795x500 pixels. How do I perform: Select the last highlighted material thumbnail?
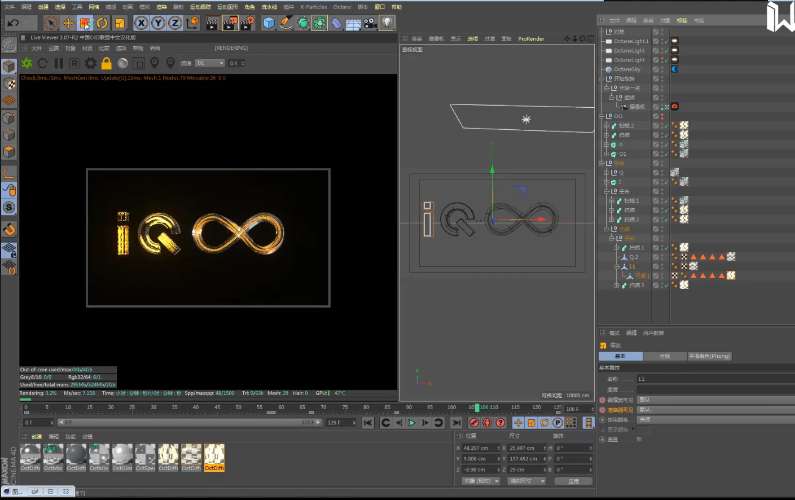pos(214,456)
